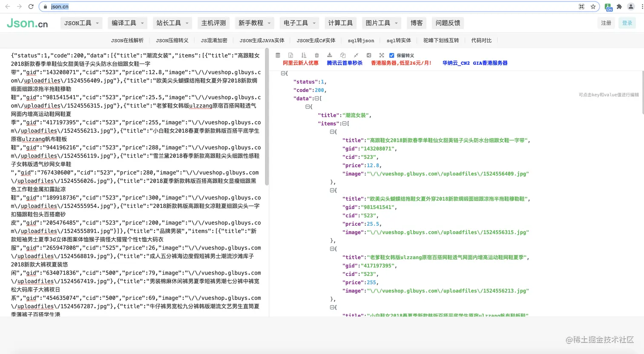Switch to the sql转json tab
The width and height of the screenshot is (644, 354).
click(x=361, y=40)
